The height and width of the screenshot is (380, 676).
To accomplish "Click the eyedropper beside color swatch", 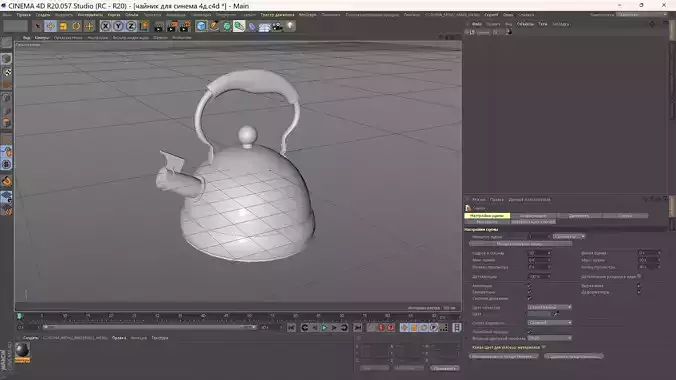I will tap(556, 314).
